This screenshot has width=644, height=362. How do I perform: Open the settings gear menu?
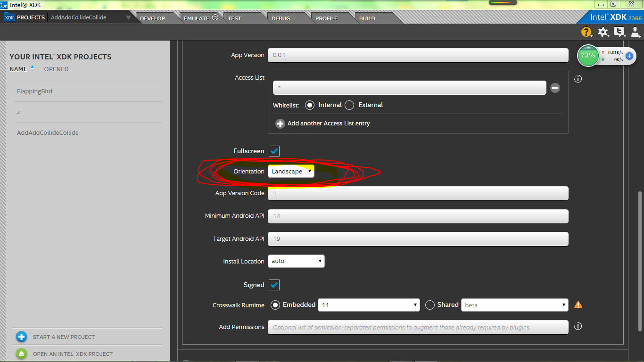[603, 32]
